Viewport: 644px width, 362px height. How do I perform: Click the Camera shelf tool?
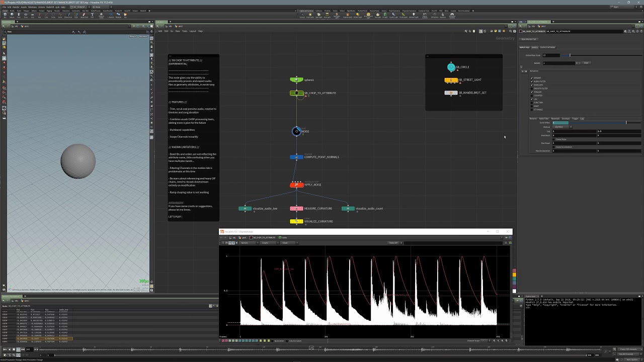pyautogui.click(x=302, y=15)
